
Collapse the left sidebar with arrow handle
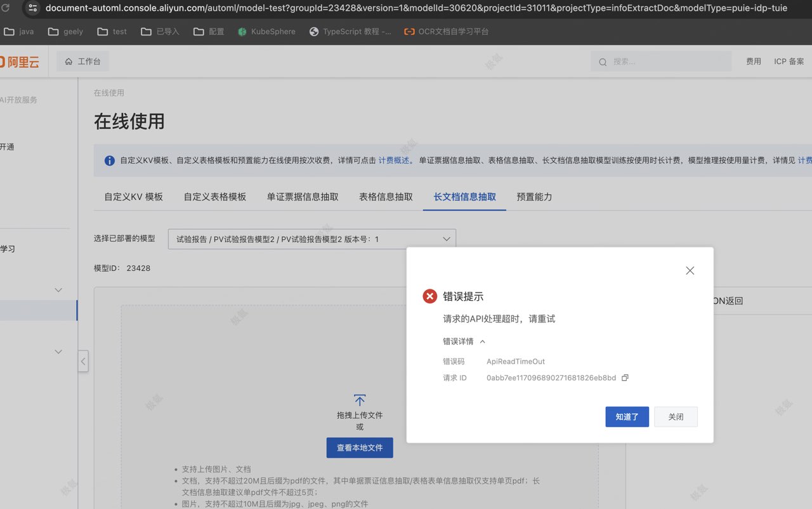click(x=83, y=361)
